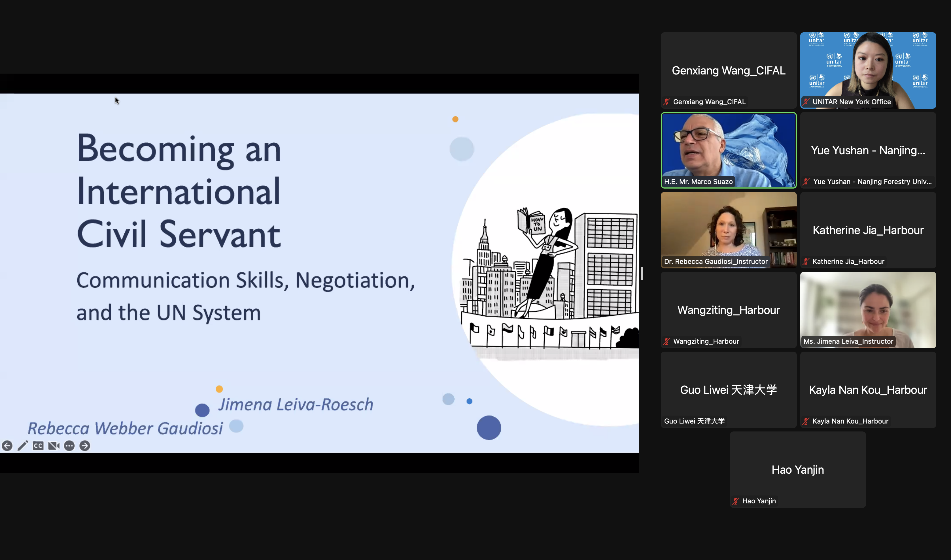Image resolution: width=951 pixels, height=560 pixels.
Task: Select Ms. Jimena Leiva_Instructor video tile
Action: point(868,306)
